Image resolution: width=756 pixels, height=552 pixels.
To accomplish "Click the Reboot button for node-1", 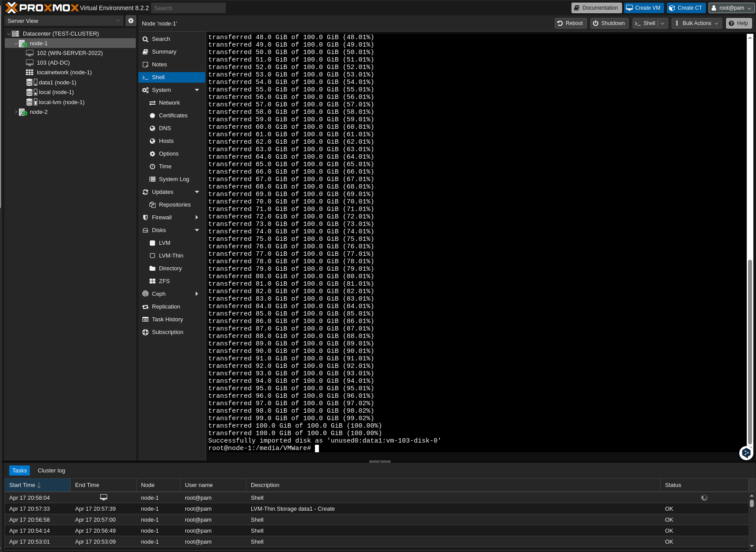I will [570, 23].
